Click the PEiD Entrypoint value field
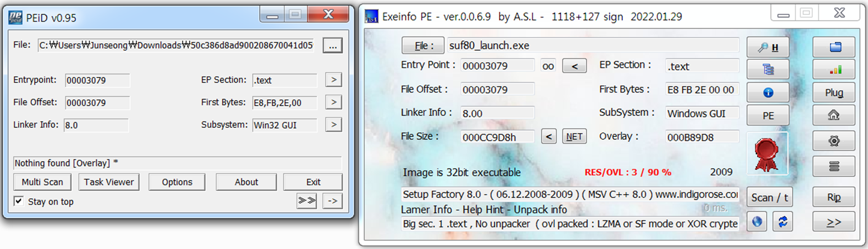Image resolution: width=868 pixels, height=249 pixels. click(97, 80)
